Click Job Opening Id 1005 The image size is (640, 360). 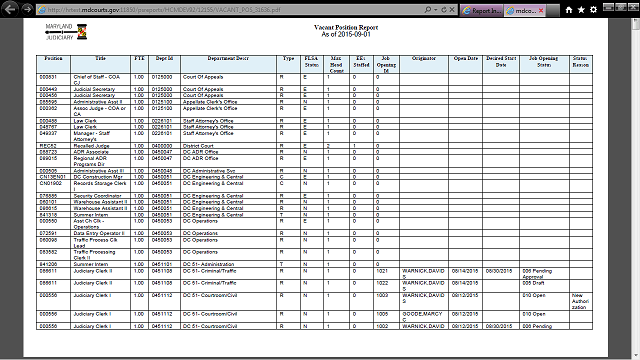click(x=386, y=317)
